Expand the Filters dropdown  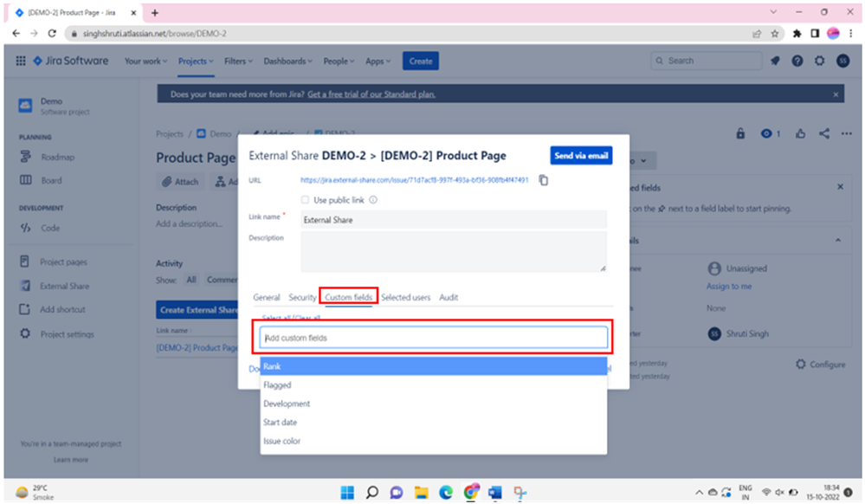click(238, 61)
